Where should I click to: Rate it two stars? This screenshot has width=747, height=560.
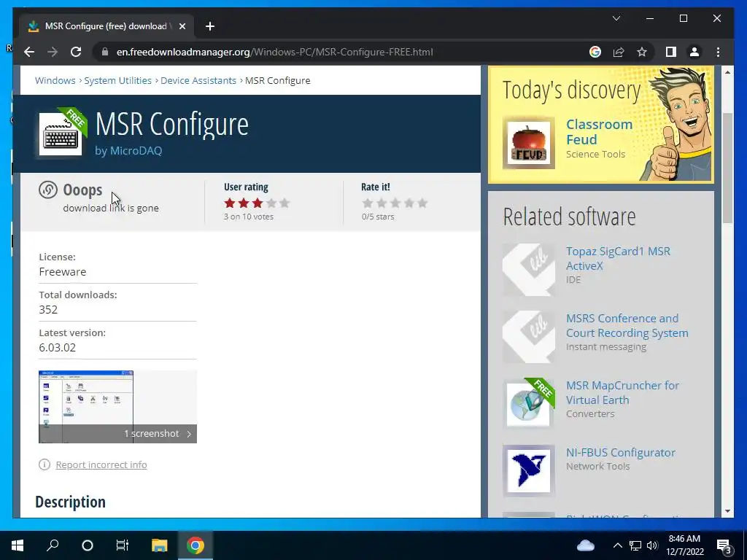point(381,203)
